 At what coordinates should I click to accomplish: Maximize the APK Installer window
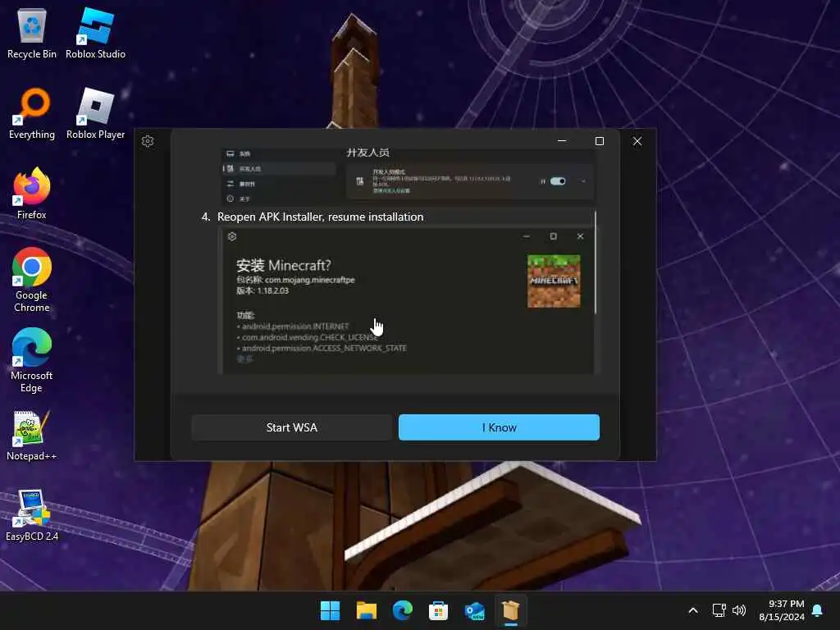600,141
